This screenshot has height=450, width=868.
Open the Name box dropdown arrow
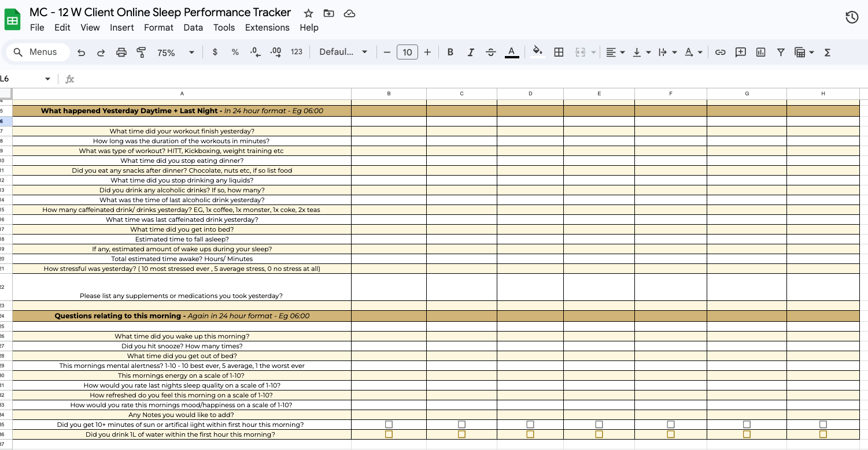47,79
